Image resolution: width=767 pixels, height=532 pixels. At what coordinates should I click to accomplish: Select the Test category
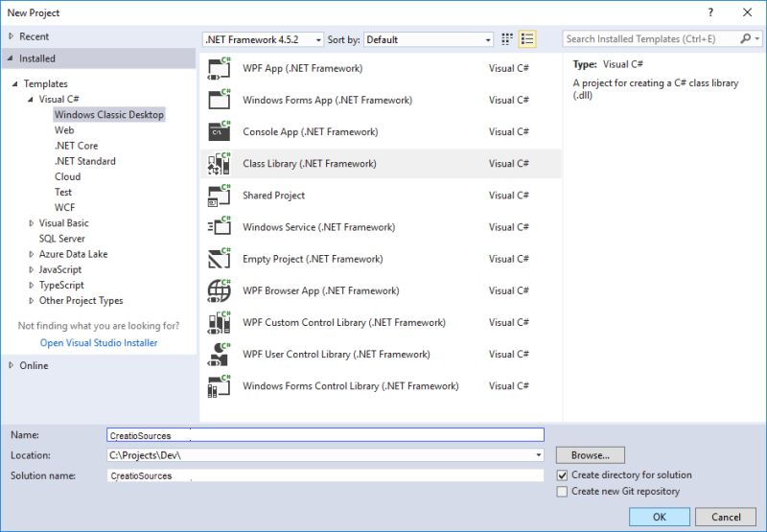(63, 192)
